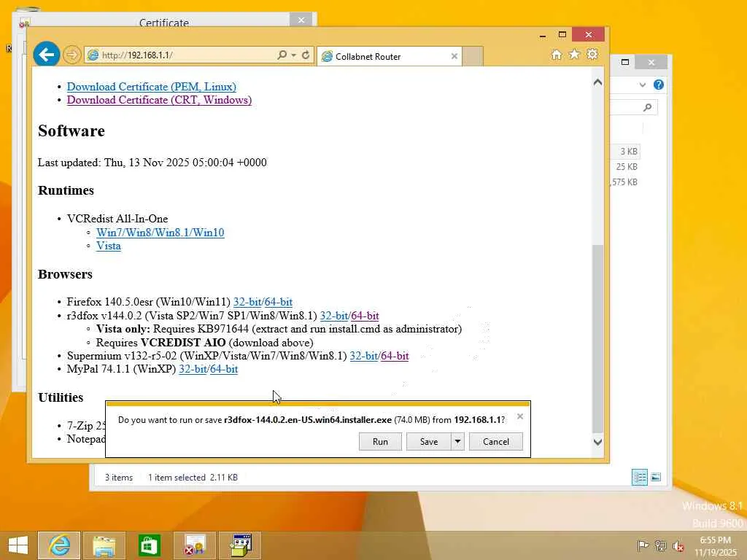Download Supermium 32-bit link
747x560 pixels.
point(363,356)
